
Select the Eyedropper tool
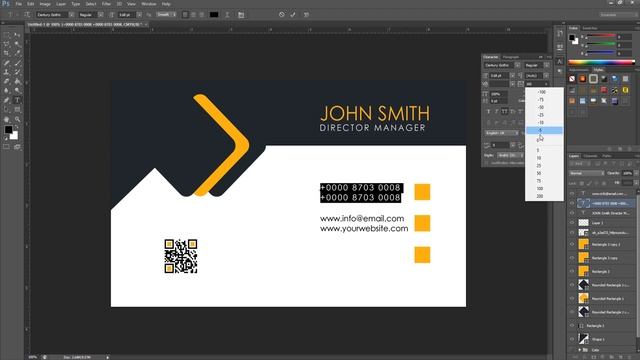(18, 53)
